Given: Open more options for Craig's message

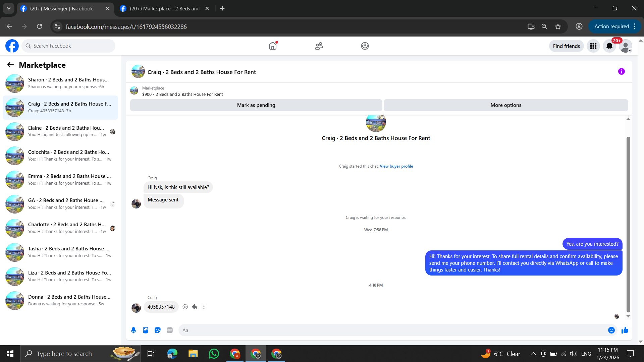Looking at the screenshot, I should point(204,307).
